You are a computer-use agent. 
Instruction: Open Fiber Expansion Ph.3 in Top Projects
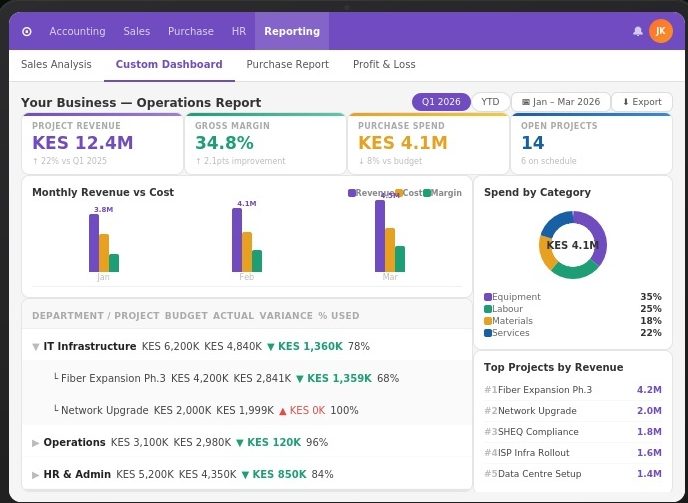pyautogui.click(x=545, y=390)
